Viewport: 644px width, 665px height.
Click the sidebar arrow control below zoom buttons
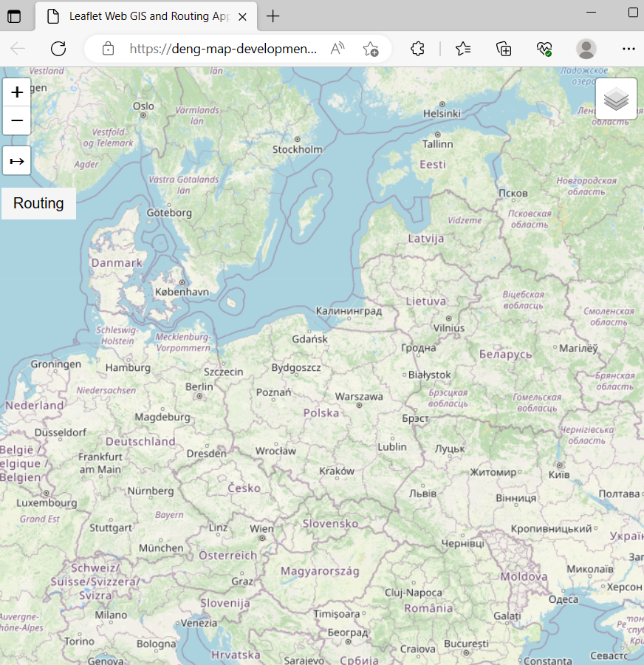click(16, 160)
